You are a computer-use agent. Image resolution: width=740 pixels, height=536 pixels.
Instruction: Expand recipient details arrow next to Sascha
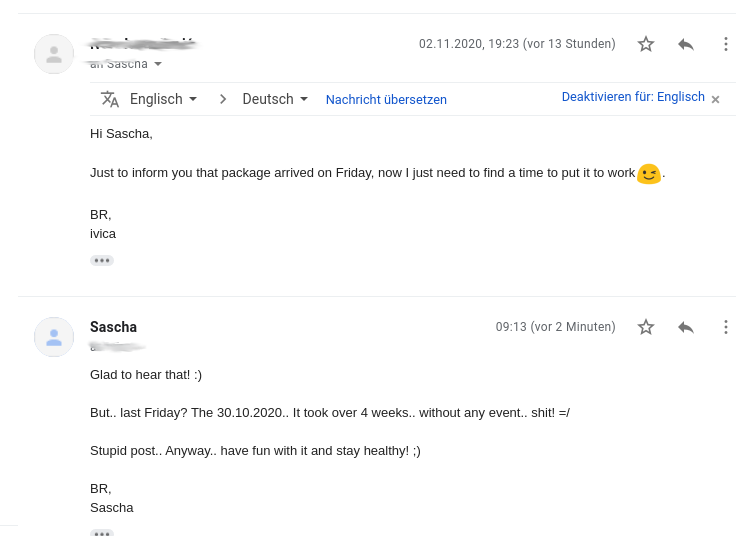158,64
